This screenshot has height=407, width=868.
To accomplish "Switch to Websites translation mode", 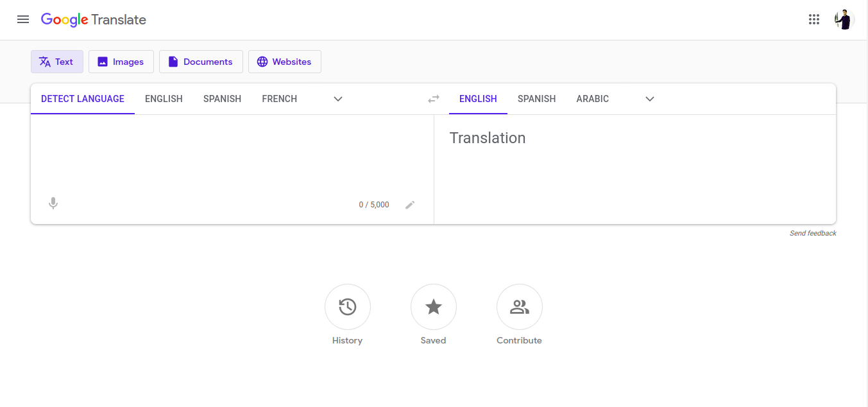I will (285, 62).
